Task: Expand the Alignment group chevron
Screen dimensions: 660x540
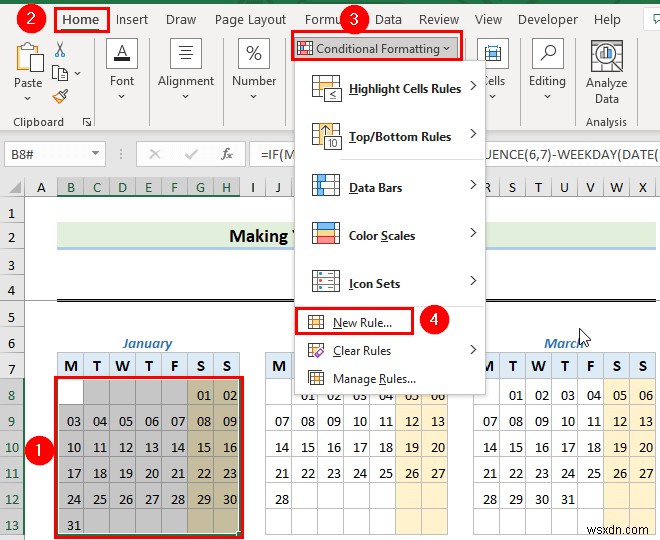Action: 186,96
